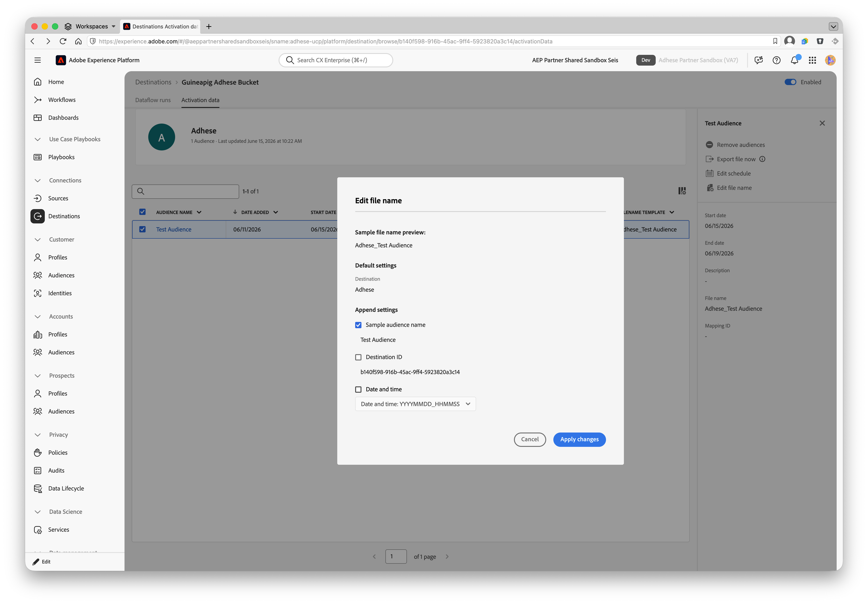Go to next page arrow
This screenshot has height=604, width=868.
447,556
